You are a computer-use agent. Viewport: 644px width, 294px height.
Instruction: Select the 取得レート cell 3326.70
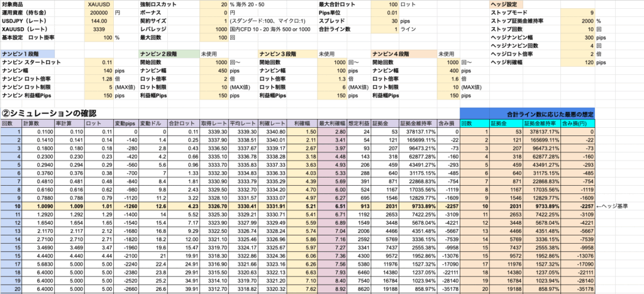click(x=214, y=206)
